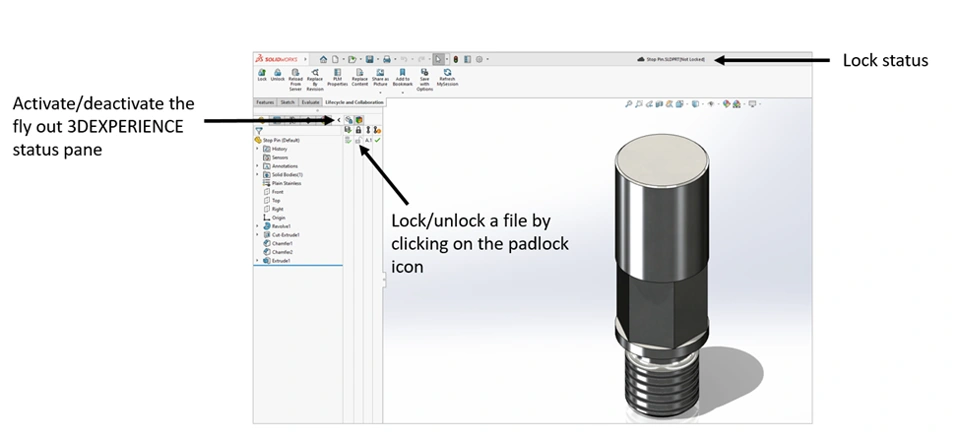The image size is (960, 440).
Task: Click Save with Options
Action: pyautogui.click(x=425, y=80)
